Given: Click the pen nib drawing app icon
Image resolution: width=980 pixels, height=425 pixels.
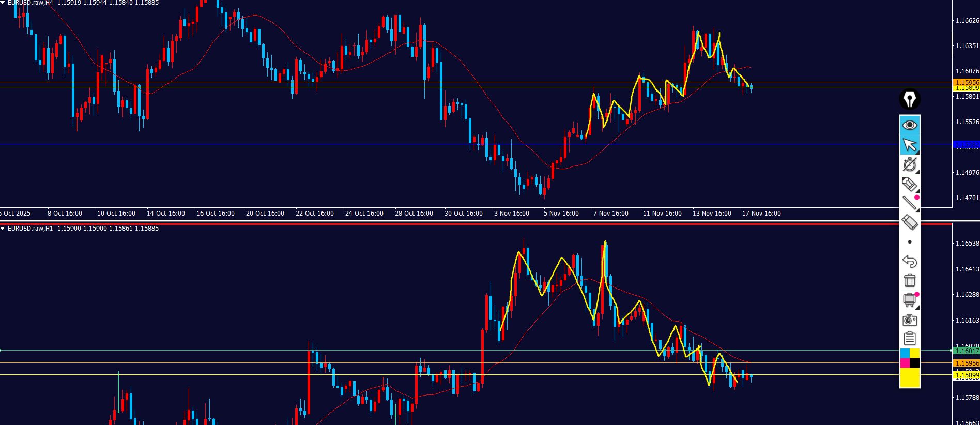Looking at the screenshot, I should tap(909, 99).
